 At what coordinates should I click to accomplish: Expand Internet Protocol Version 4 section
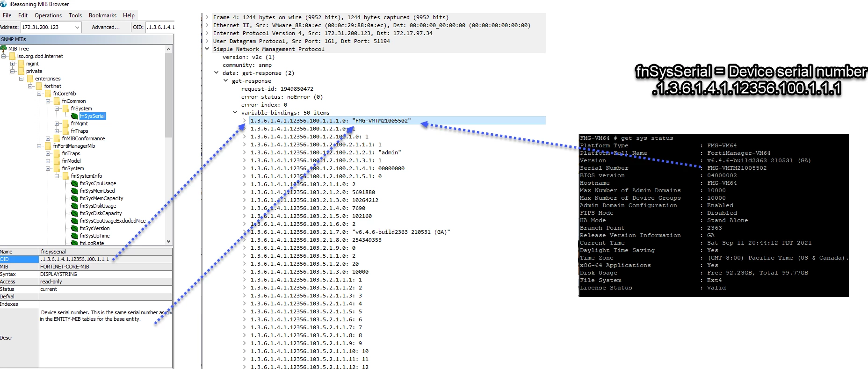click(x=207, y=33)
